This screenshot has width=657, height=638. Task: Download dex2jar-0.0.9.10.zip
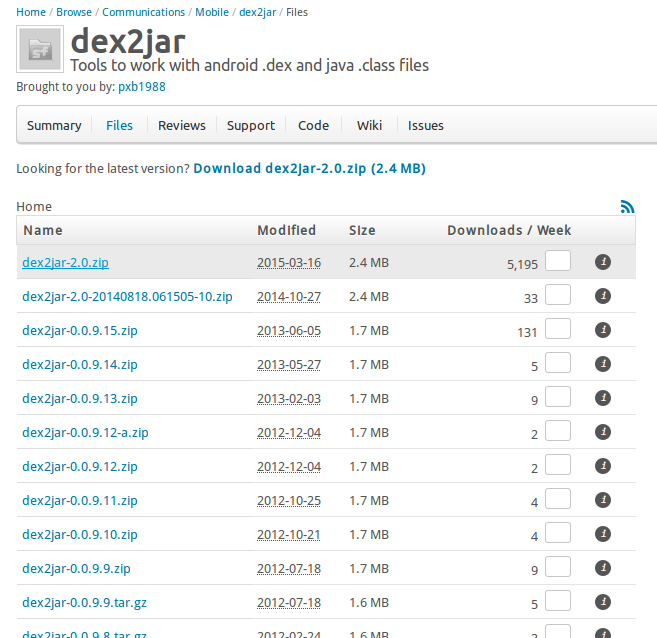(80, 535)
